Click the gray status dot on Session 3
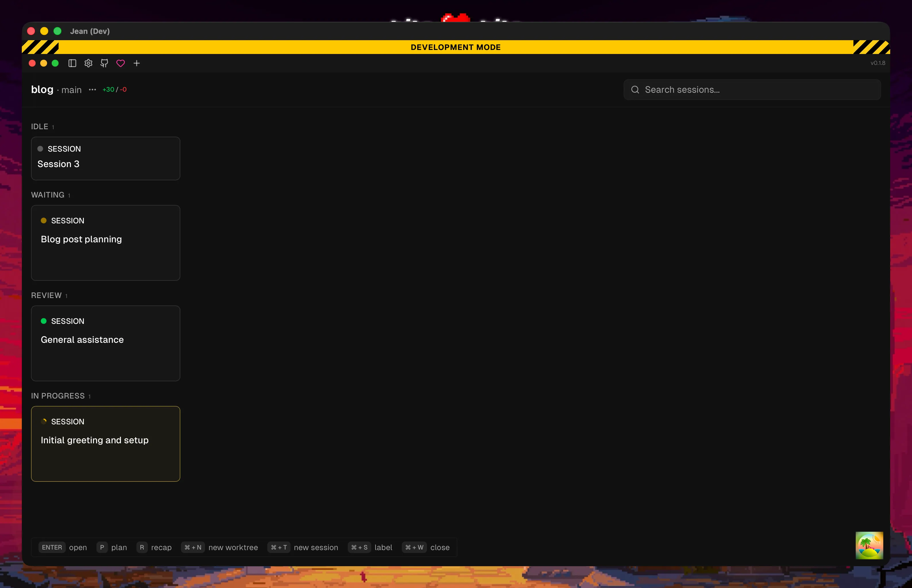Viewport: 912px width, 588px height. [x=40, y=149]
